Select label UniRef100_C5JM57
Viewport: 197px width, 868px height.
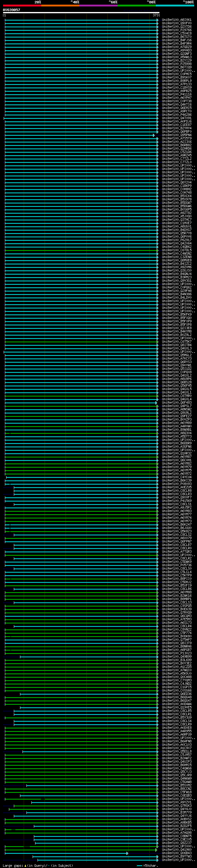coord(176,755)
